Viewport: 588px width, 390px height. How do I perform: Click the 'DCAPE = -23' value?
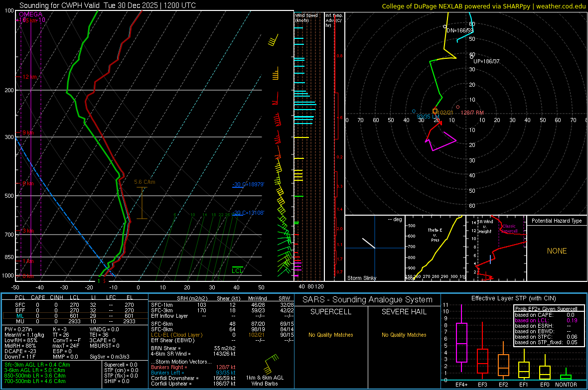(20, 351)
